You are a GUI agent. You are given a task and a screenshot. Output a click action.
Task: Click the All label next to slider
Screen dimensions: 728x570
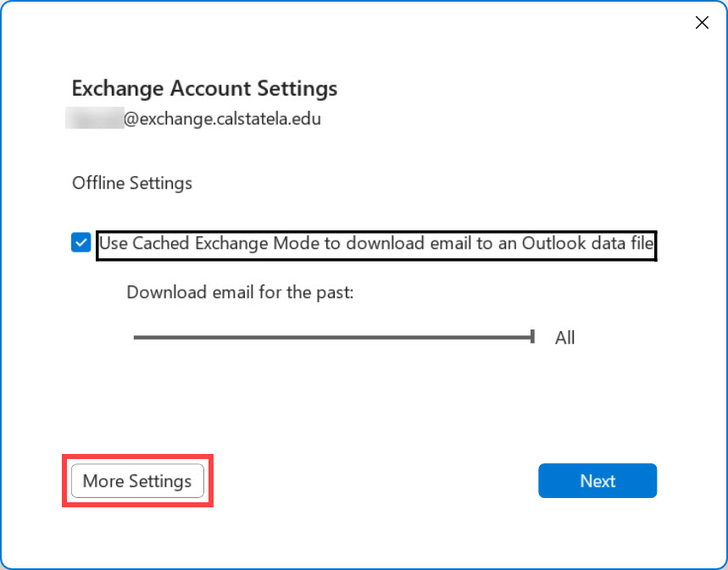click(x=565, y=337)
